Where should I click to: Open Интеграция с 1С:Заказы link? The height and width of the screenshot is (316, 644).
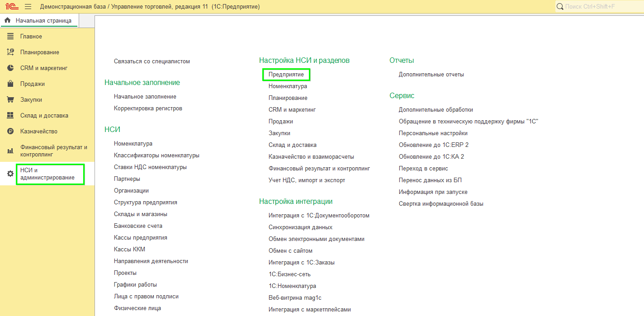tap(301, 262)
